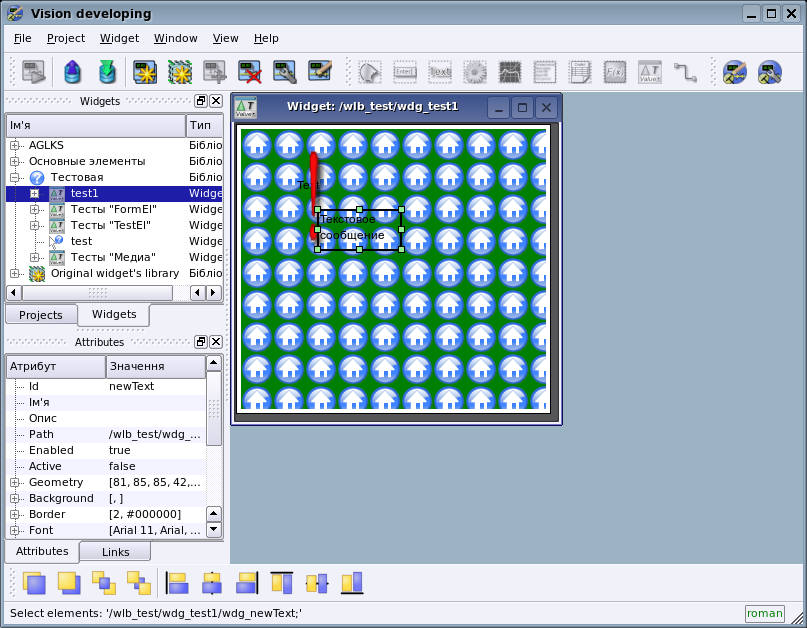807x628 pixels.
Task: Select 'Тесты "Медиа"' widget in tree
Action: coord(112,257)
